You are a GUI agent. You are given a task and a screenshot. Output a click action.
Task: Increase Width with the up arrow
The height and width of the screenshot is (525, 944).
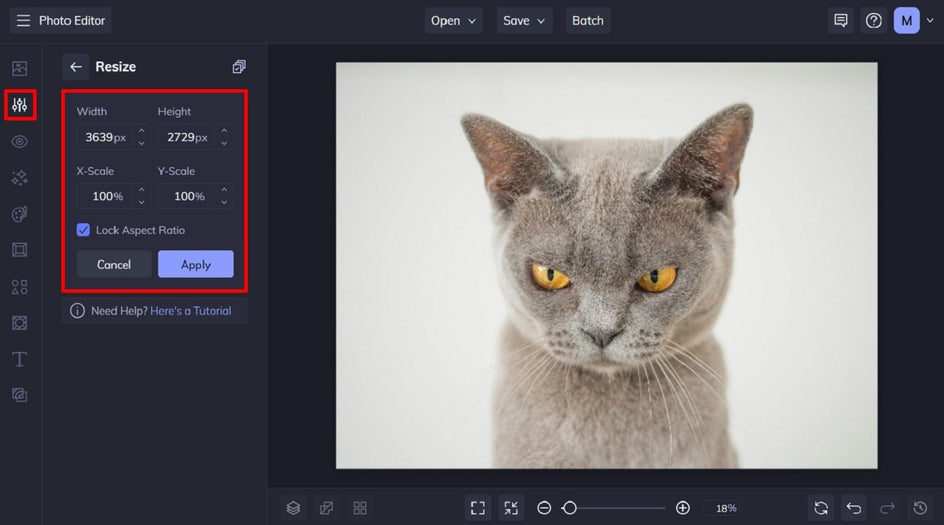[141, 130]
